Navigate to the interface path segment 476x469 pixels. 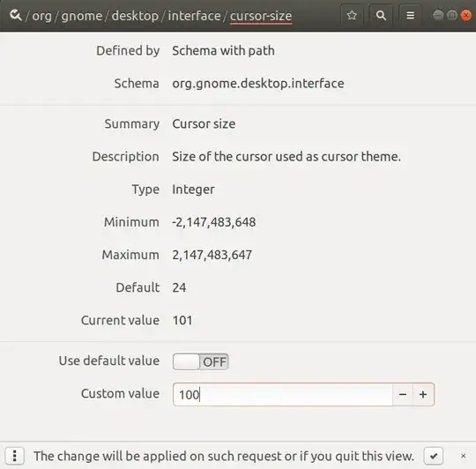[194, 16]
